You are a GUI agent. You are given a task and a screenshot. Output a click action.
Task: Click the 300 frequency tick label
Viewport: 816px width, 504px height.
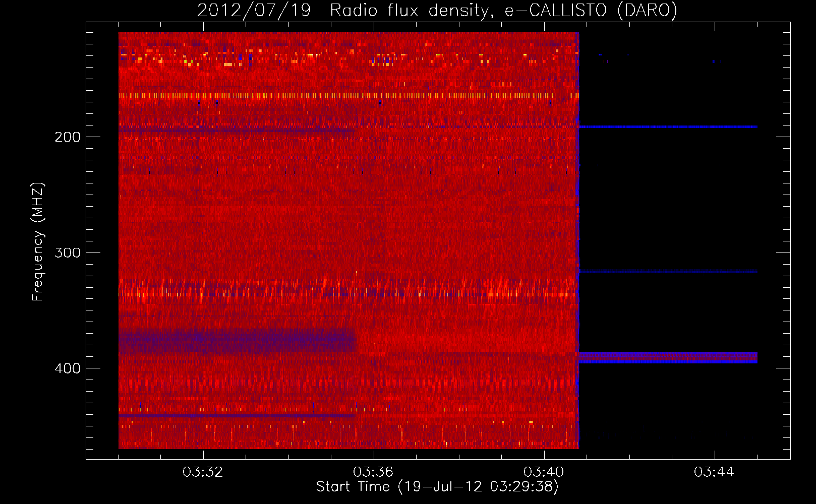[68, 253]
